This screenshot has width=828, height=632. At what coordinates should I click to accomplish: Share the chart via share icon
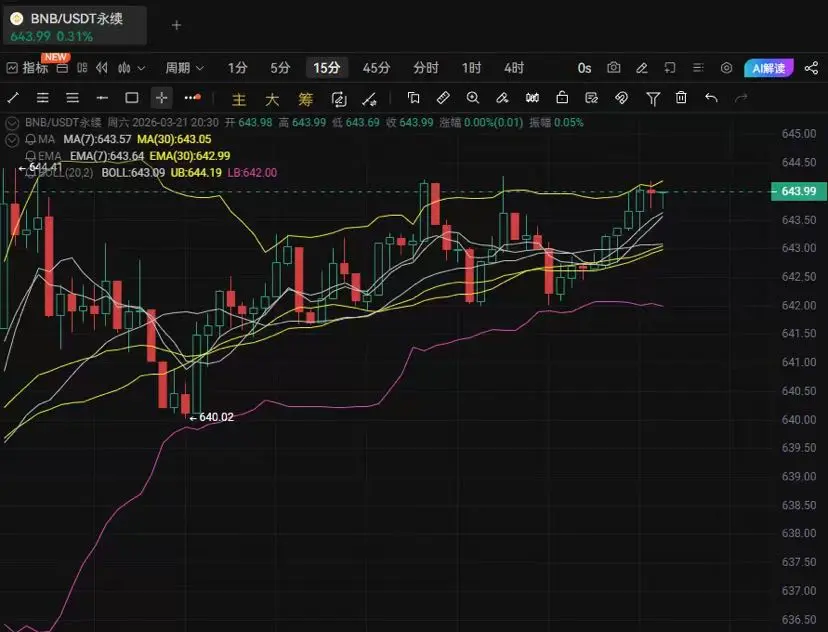pos(812,68)
